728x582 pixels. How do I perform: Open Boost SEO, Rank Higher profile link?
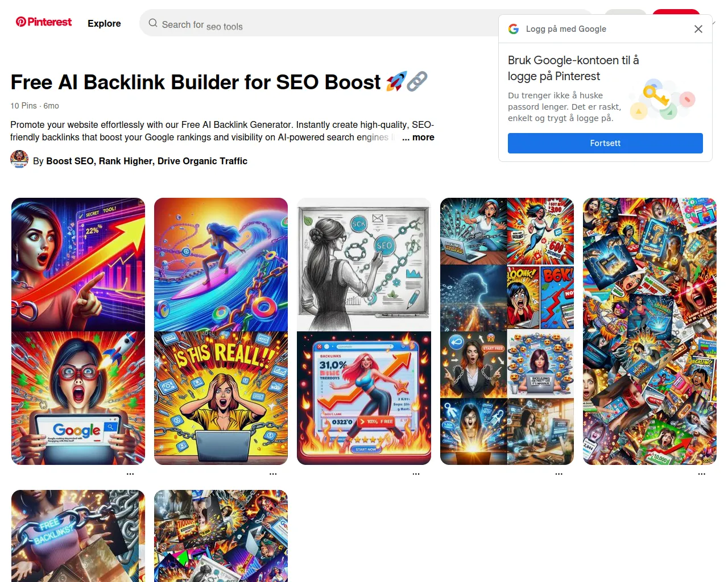click(147, 161)
